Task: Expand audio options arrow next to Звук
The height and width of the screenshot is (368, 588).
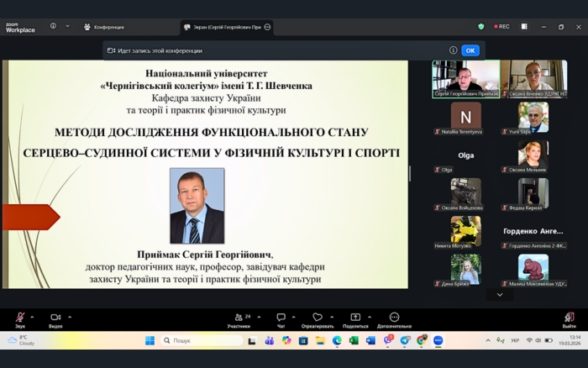Action: [32, 317]
